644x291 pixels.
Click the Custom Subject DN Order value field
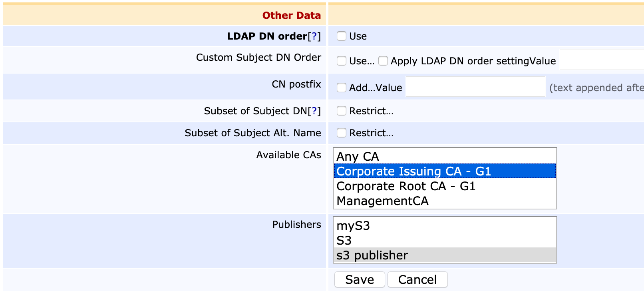601,60
